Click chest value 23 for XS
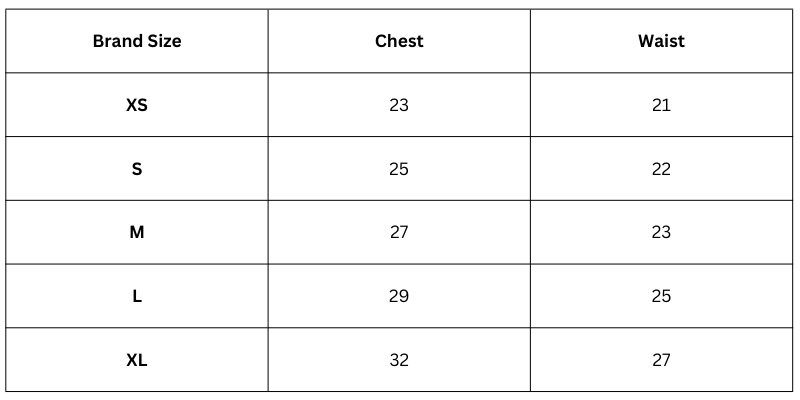This screenshot has width=800, height=400. point(399,105)
